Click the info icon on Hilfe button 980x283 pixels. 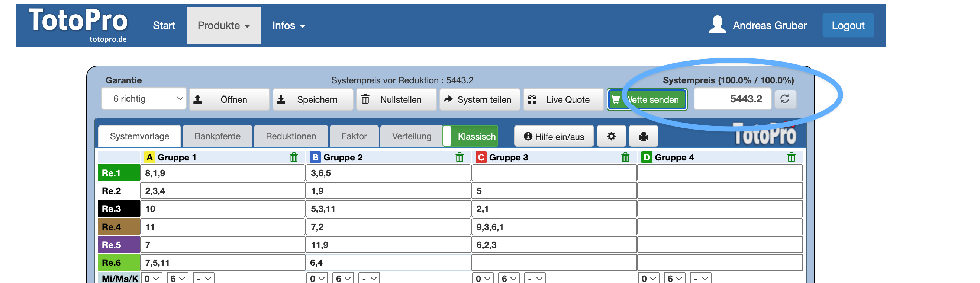click(528, 136)
